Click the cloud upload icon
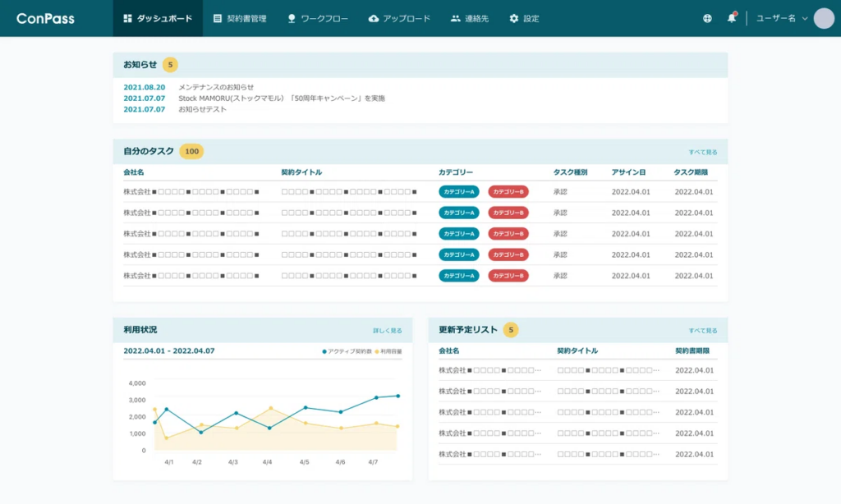The image size is (841, 504). coord(374,18)
